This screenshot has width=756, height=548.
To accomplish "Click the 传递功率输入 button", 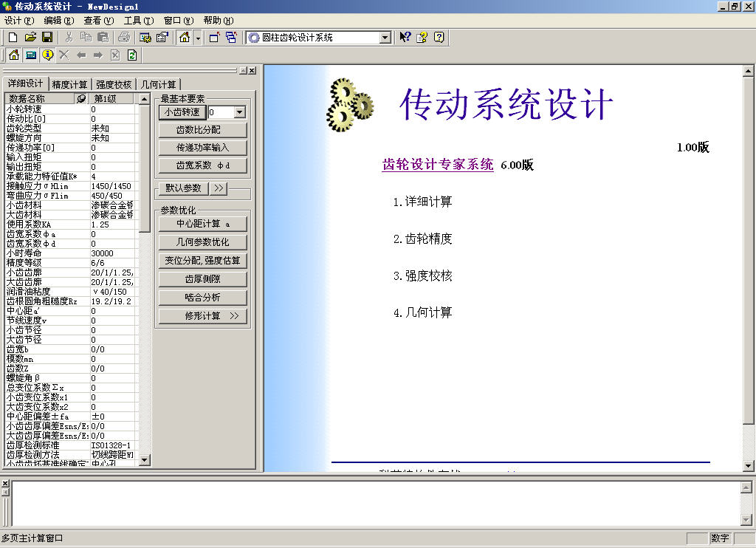I will click(202, 148).
